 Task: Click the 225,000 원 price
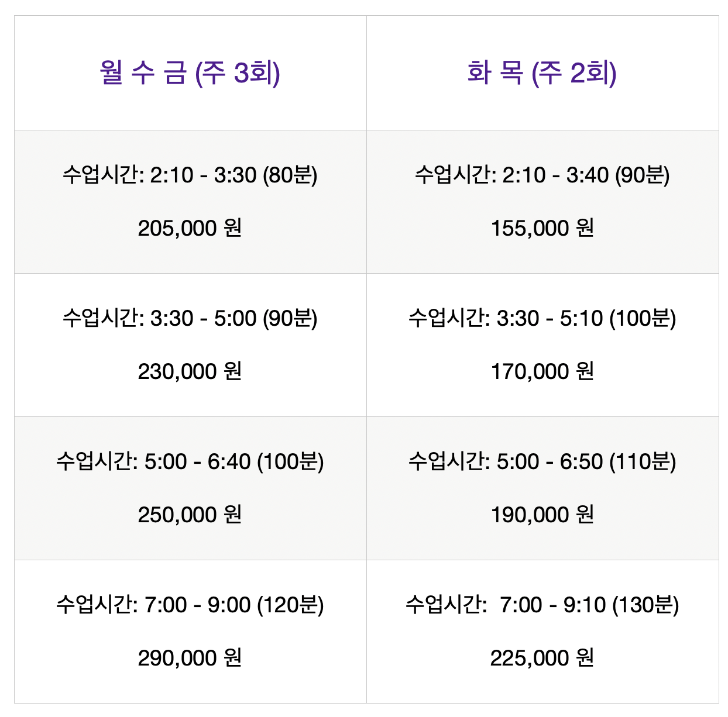click(x=542, y=658)
